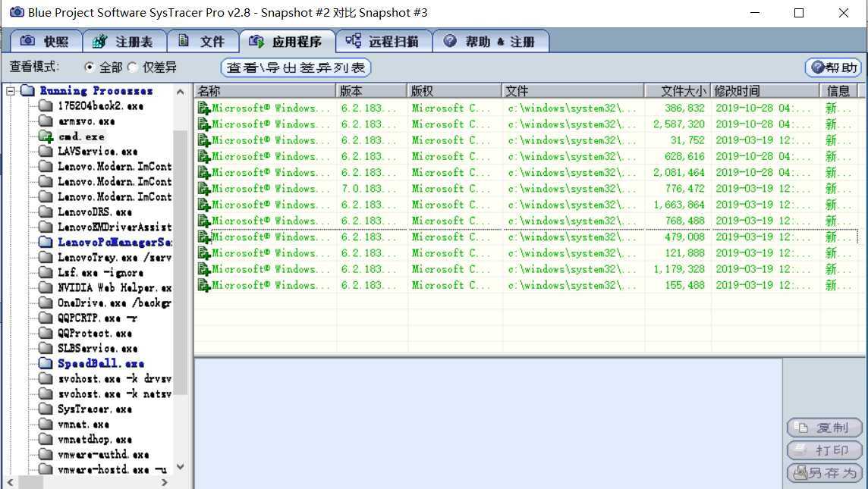Viewport: 868px width, 489px height.
Task: Select SLBService.exe tree item
Action: 97,349
